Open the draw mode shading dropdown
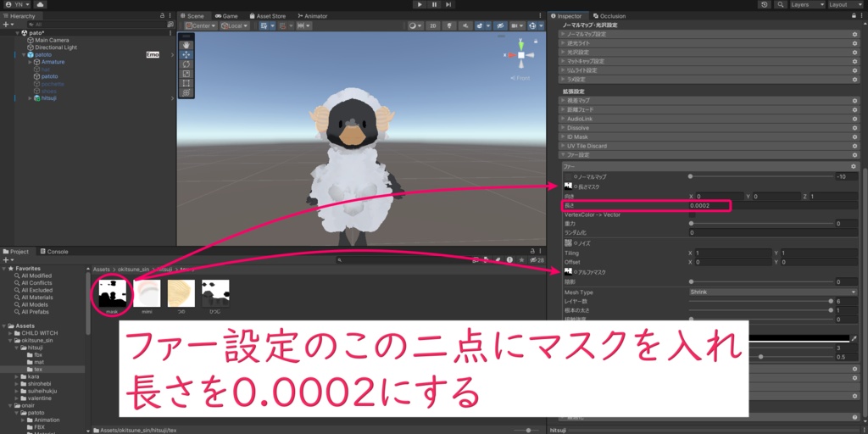This screenshot has width=868, height=434. click(x=415, y=25)
